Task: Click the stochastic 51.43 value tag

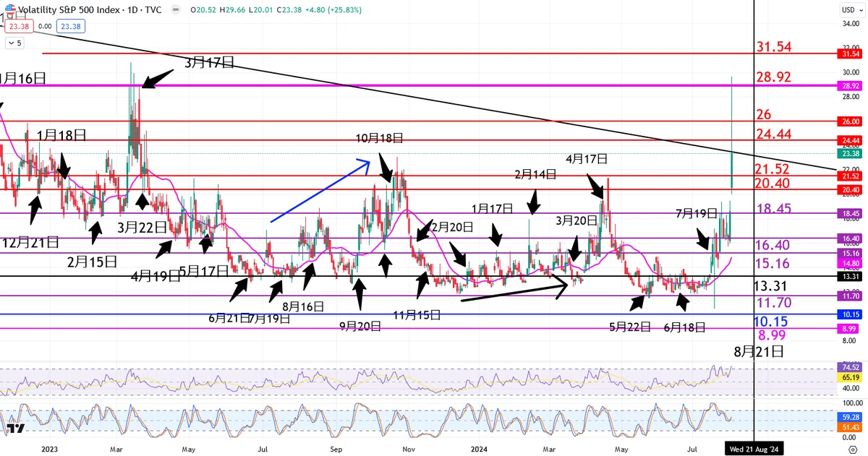Action: tap(851, 428)
